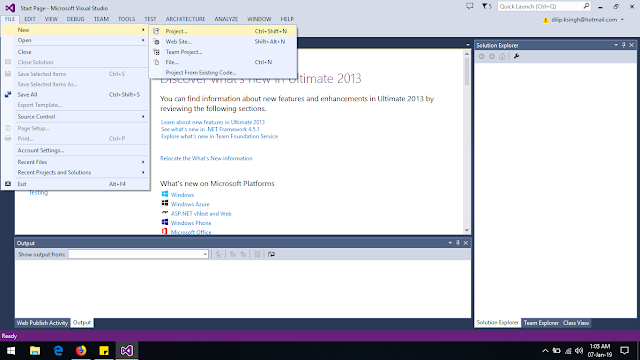
Task: Open File Explorer from taskbar
Action: click(x=35, y=351)
